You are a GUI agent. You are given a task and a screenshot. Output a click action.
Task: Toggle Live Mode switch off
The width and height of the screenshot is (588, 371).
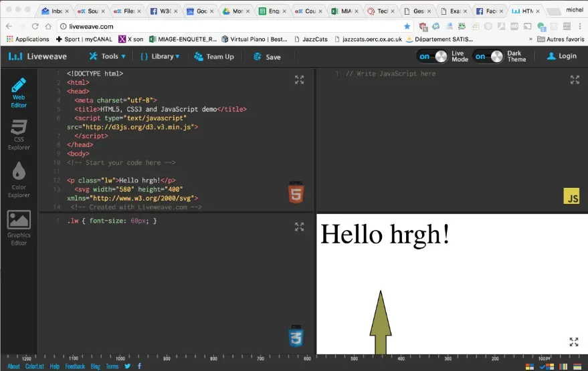(432, 57)
